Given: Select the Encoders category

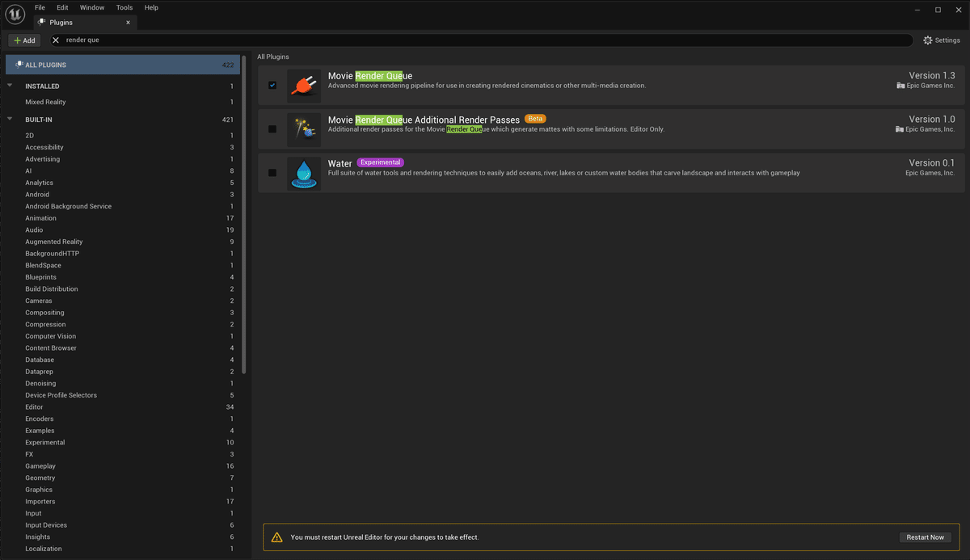Looking at the screenshot, I should [x=123, y=419].
